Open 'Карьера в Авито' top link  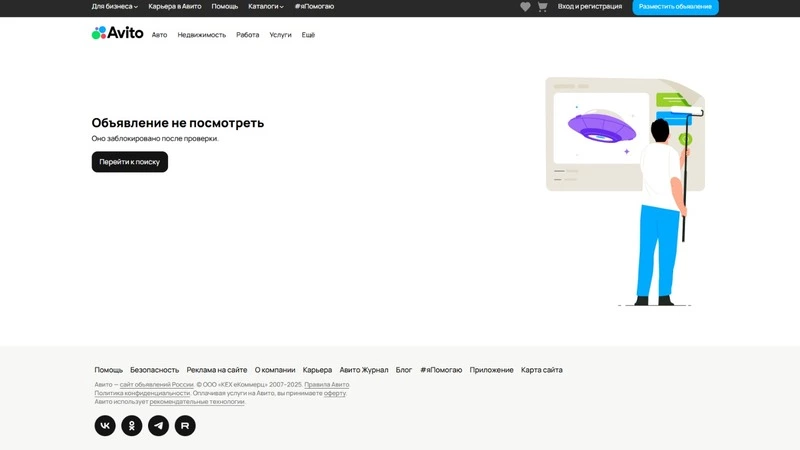tap(175, 7)
